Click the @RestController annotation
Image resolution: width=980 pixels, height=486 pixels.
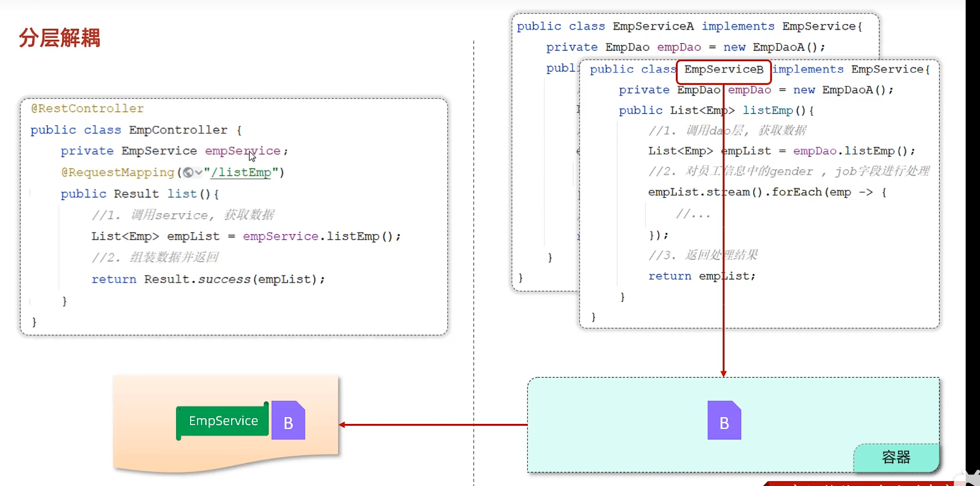(87, 108)
